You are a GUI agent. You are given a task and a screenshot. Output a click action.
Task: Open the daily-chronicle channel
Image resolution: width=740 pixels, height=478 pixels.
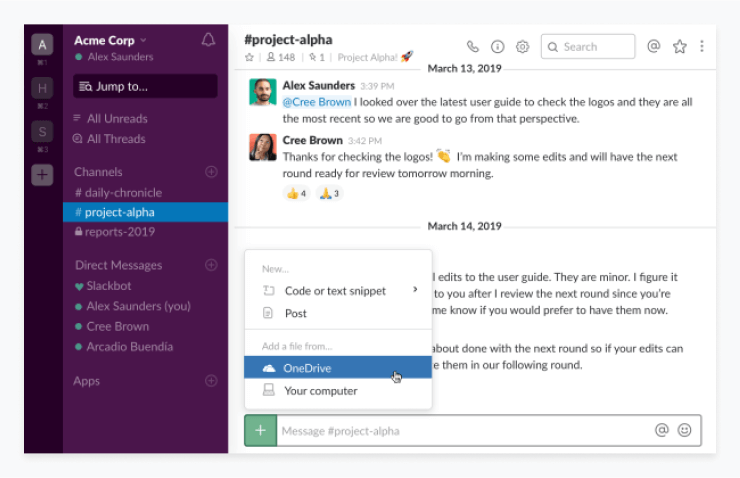[x=118, y=193]
